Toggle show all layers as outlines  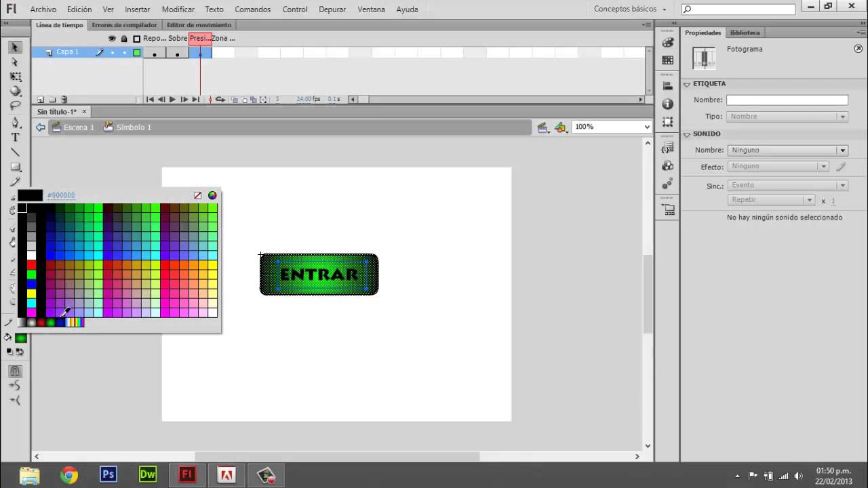[136, 39]
